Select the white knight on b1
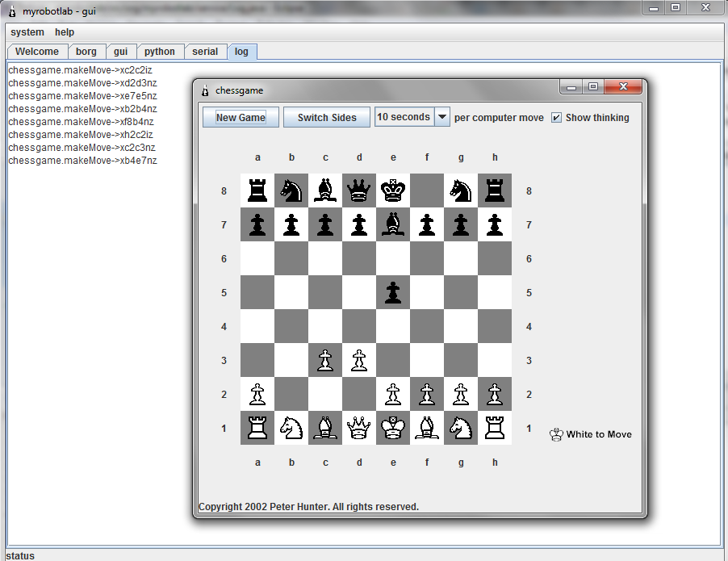Screen dimensions: 728x561 point(291,428)
